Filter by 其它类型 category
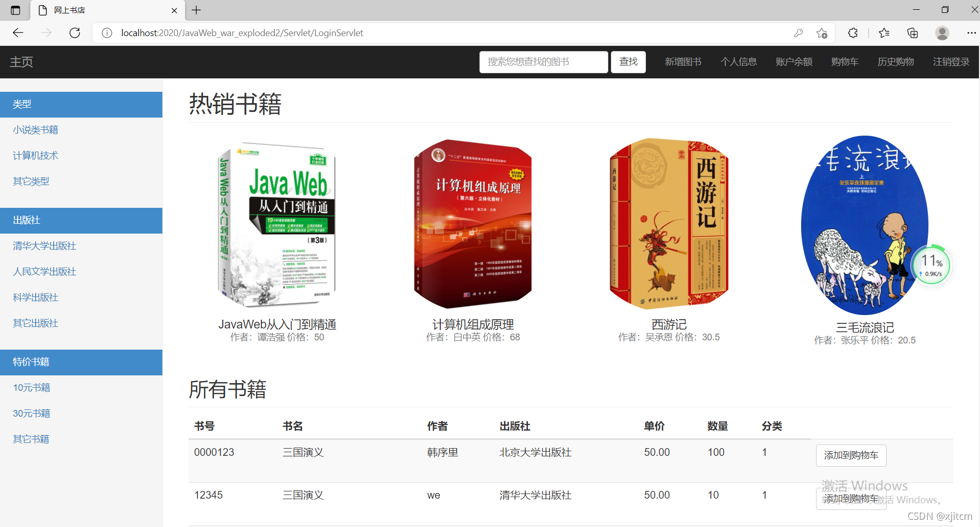Viewport: 980px width, 527px height. (31, 182)
